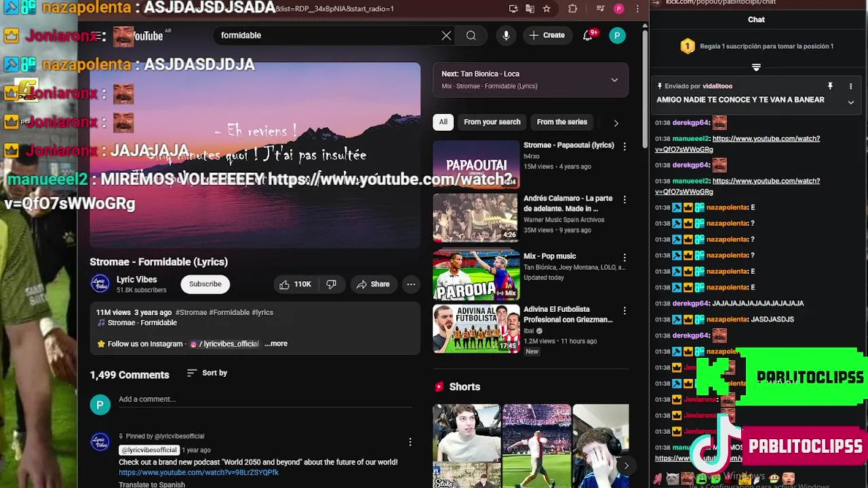Subscribe to the Lyric Vibes channel

(x=205, y=284)
